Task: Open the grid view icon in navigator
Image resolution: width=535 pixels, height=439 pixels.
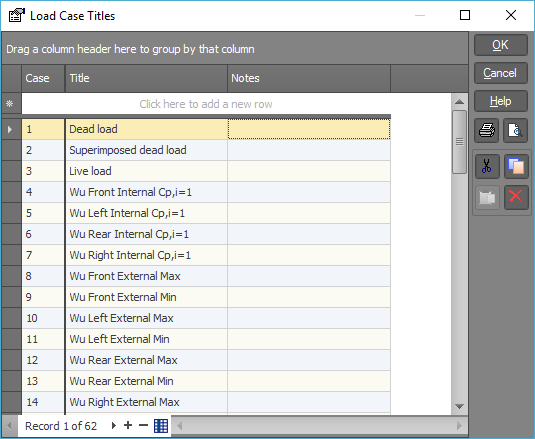Action: click(161, 426)
